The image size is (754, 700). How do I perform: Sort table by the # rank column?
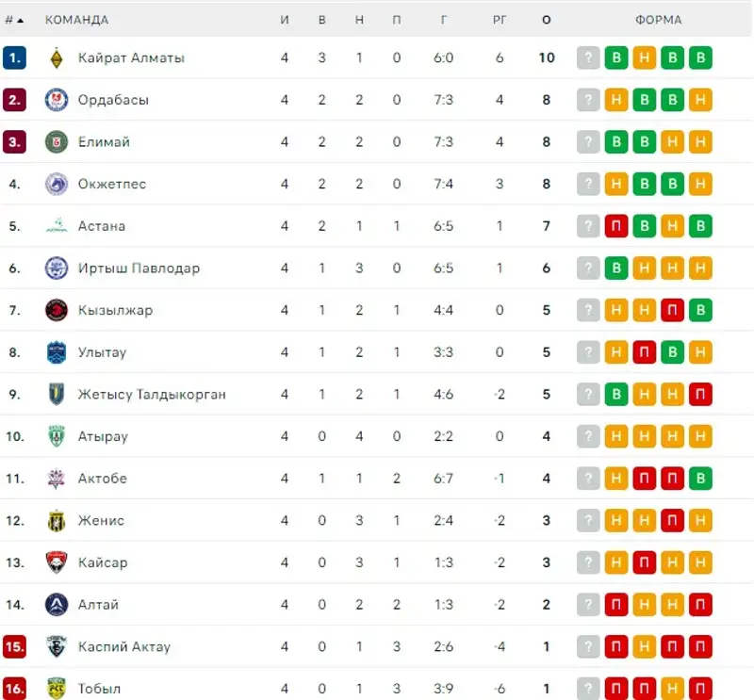(14, 20)
